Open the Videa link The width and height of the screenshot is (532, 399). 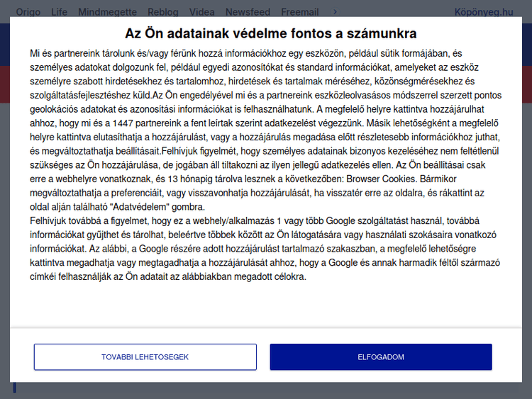pyautogui.click(x=202, y=12)
